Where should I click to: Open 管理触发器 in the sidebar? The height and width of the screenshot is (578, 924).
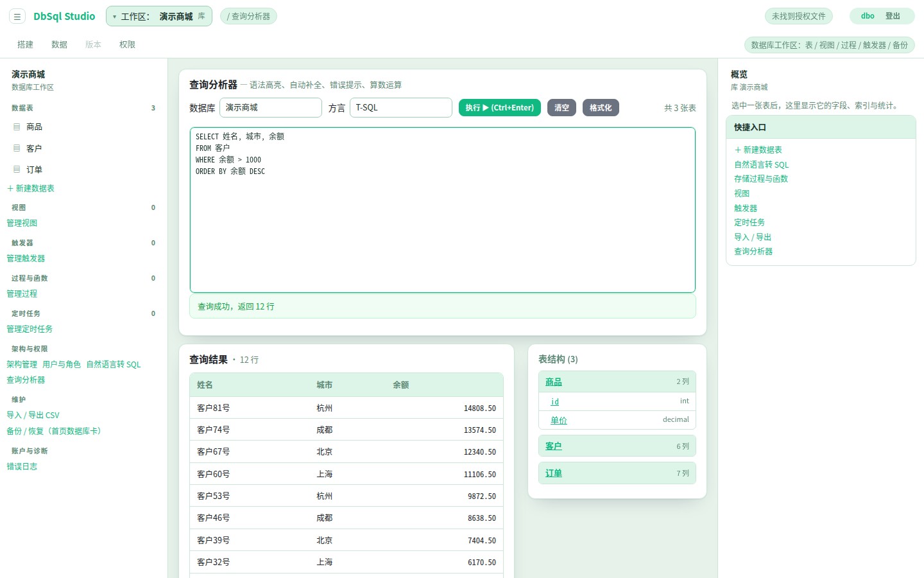pyautogui.click(x=26, y=258)
